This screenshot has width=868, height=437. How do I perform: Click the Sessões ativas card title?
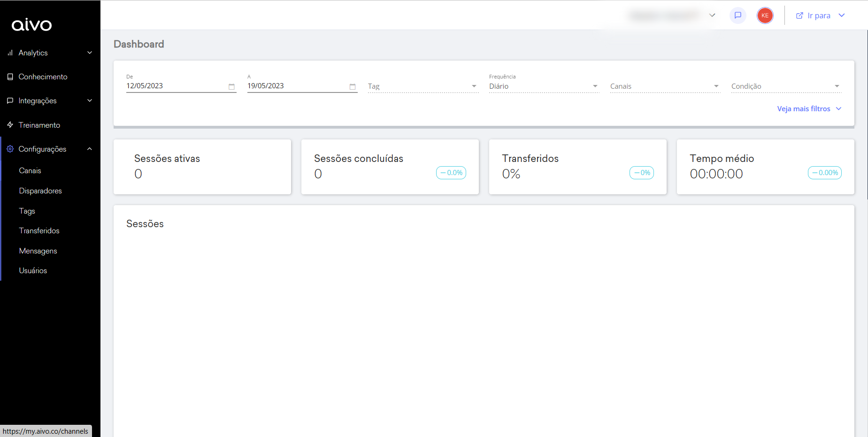[167, 159]
